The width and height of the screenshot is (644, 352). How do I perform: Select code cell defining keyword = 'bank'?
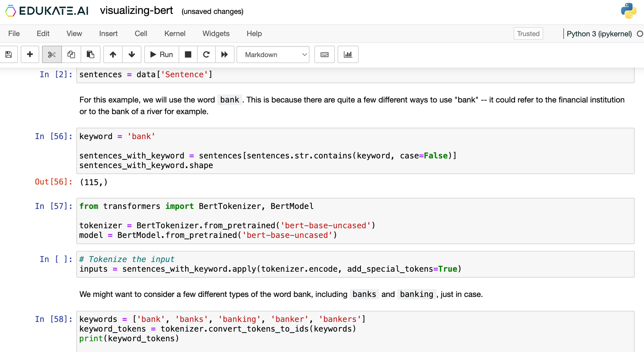[355, 151]
